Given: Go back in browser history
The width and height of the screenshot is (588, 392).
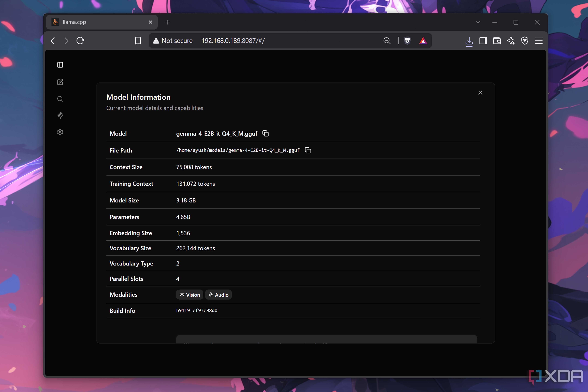Looking at the screenshot, I should click(53, 41).
